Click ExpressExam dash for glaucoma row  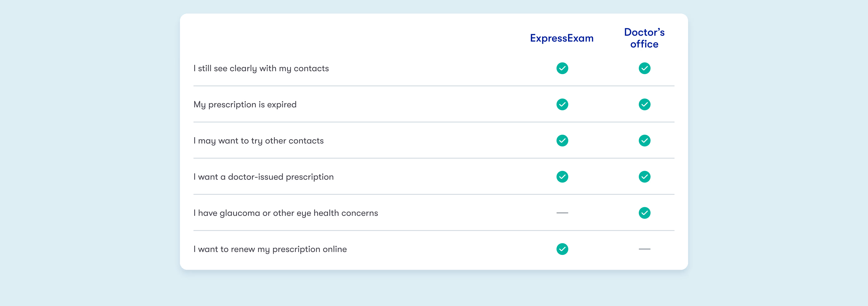tap(562, 213)
